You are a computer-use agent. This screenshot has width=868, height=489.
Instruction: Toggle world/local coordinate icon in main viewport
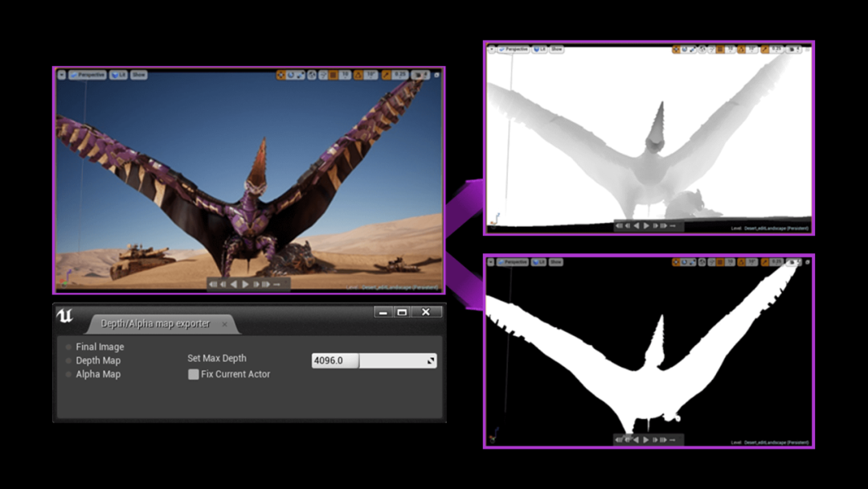310,75
